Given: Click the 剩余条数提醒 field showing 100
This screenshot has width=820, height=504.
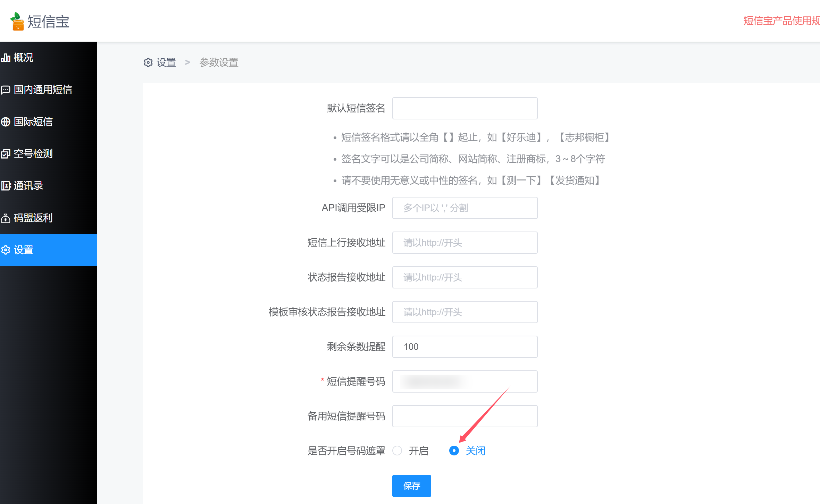Looking at the screenshot, I should click(x=465, y=347).
